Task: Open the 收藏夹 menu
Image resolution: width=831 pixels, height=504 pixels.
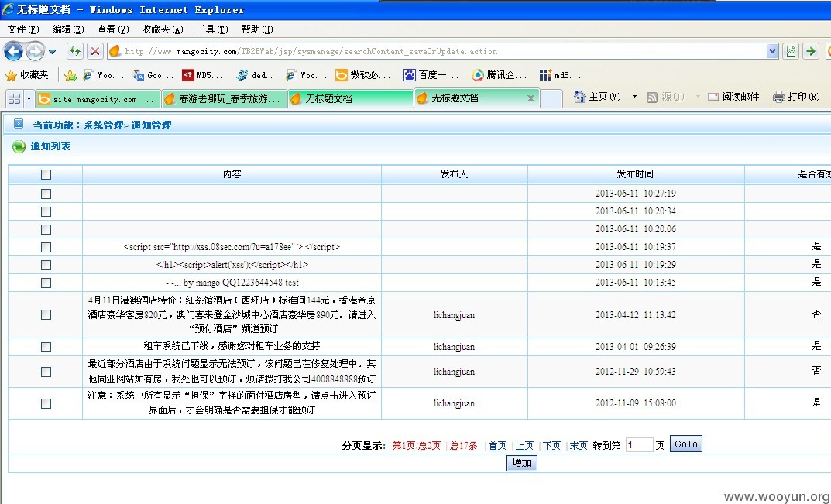Action: click(162, 29)
